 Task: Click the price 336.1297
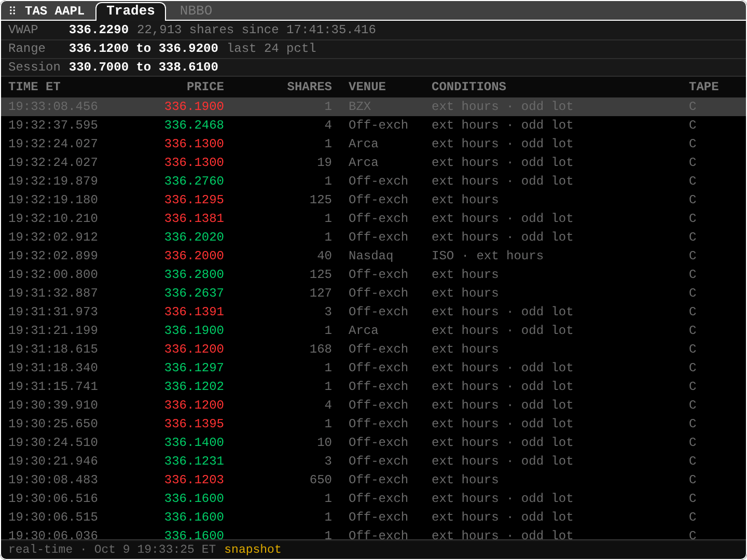click(x=194, y=368)
